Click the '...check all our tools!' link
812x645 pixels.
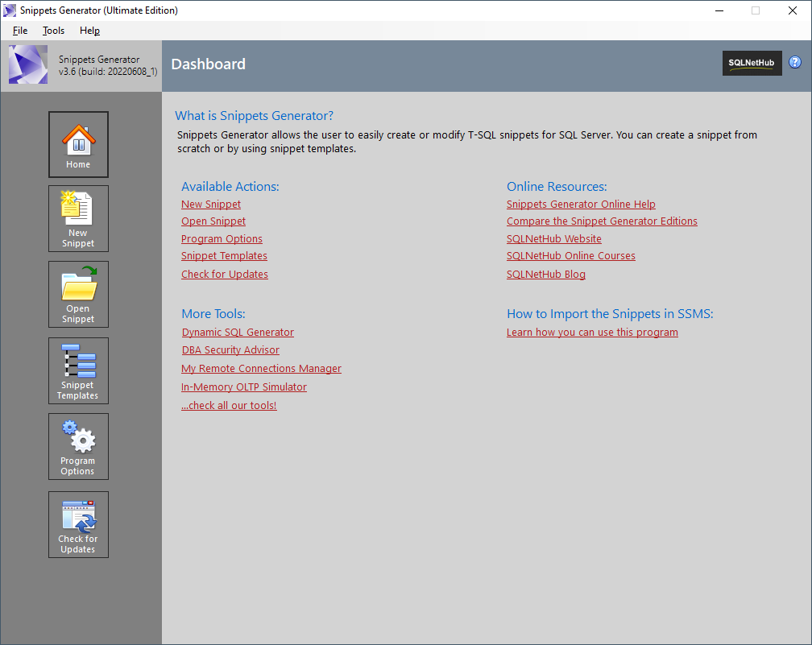point(229,406)
